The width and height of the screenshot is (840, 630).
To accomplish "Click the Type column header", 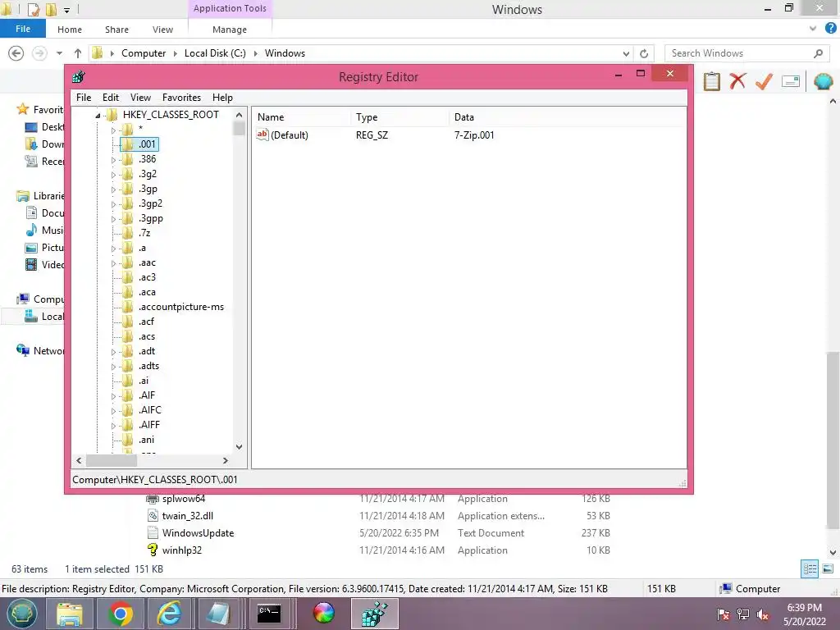I will [400, 117].
